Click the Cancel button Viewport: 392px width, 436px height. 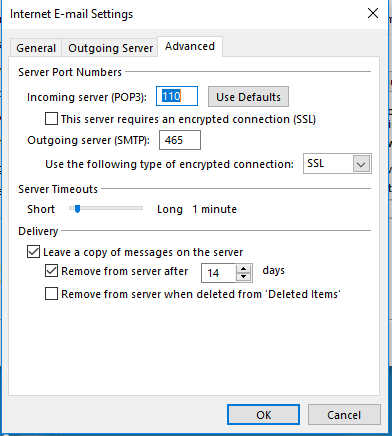[344, 415]
